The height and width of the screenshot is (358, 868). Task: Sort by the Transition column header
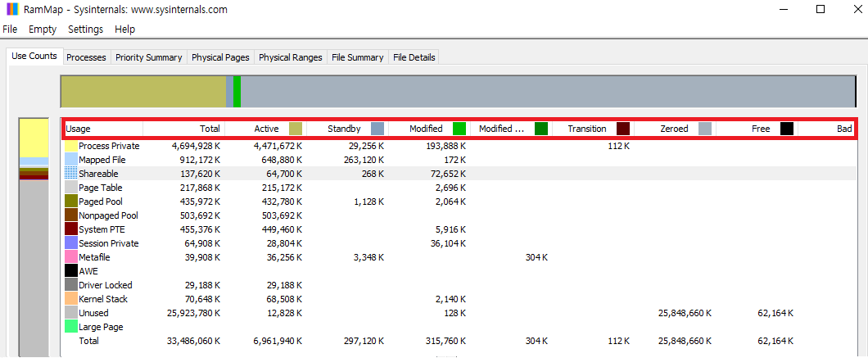594,129
